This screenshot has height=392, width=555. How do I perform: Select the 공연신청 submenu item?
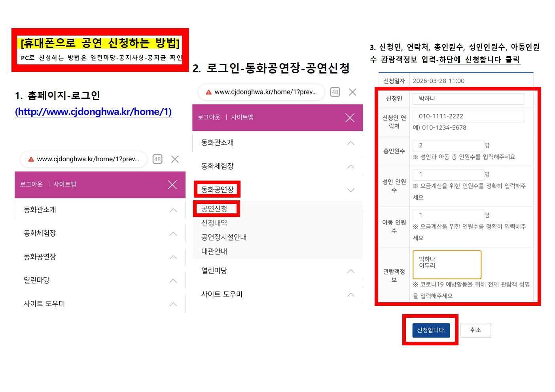click(x=214, y=209)
